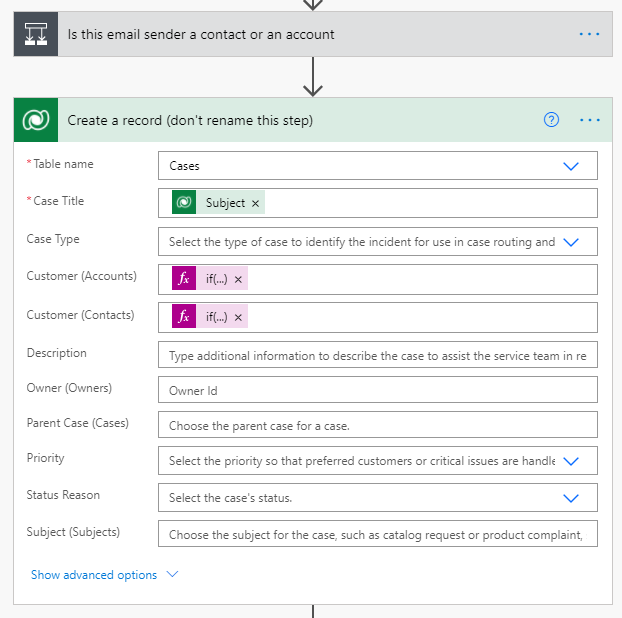
Task: Click the condition step icon in header
Action: point(36,34)
